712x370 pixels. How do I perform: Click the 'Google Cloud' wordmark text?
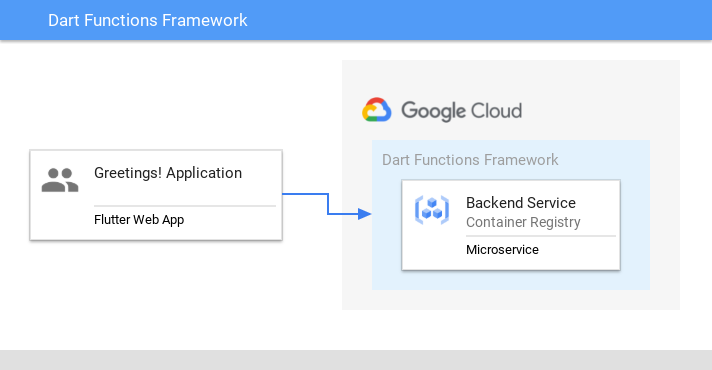pyautogui.click(x=461, y=111)
